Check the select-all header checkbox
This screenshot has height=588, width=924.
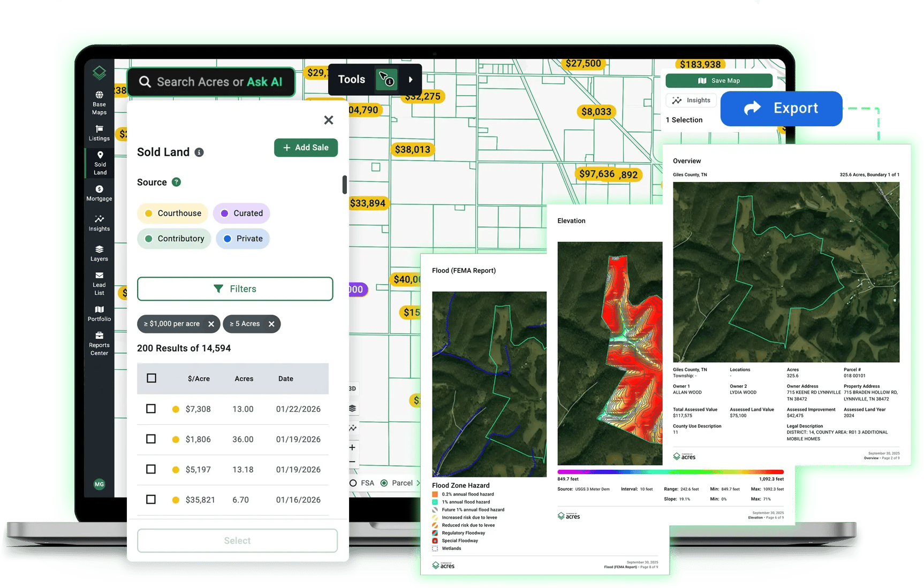(152, 378)
